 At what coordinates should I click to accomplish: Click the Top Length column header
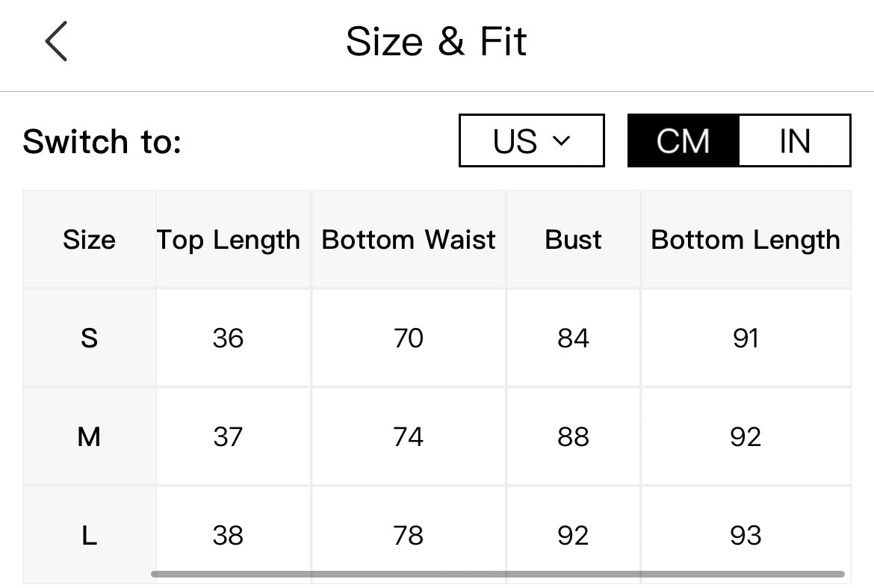228,241
